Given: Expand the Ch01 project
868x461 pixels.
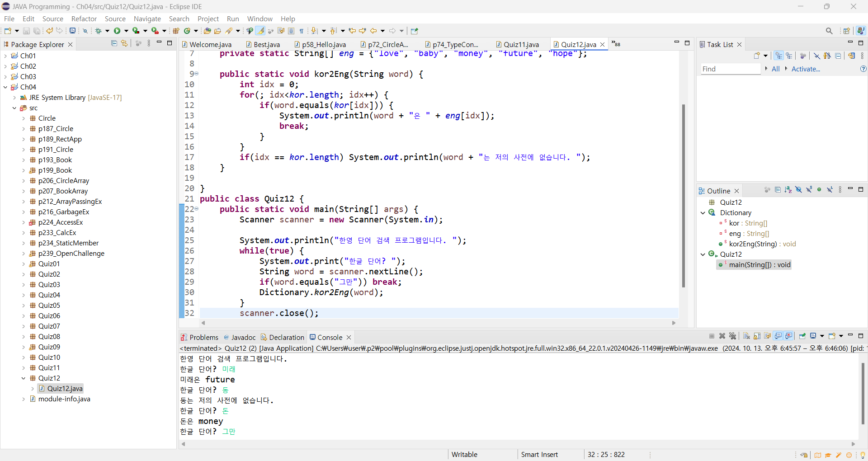Looking at the screenshot, I should tap(5, 56).
